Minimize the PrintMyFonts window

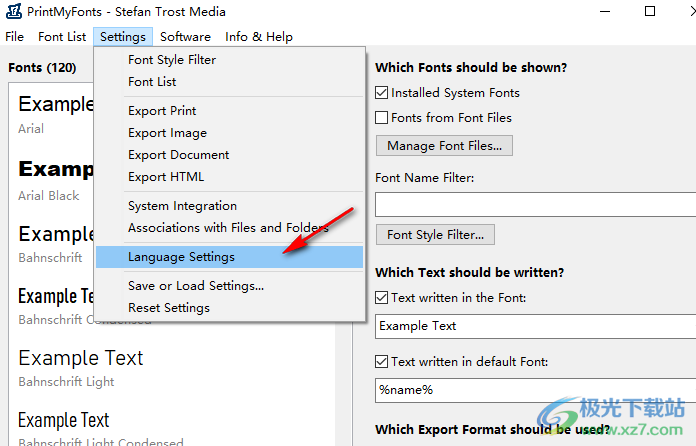coord(605,11)
